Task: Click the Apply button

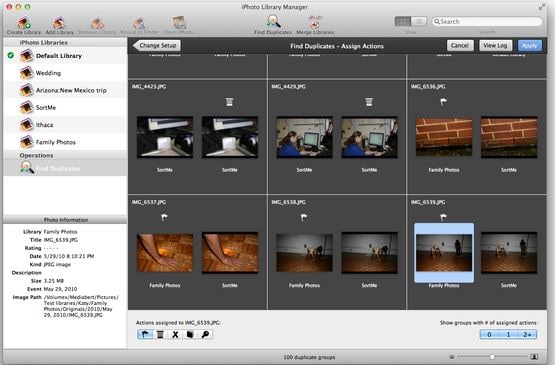Action: (x=530, y=45)
